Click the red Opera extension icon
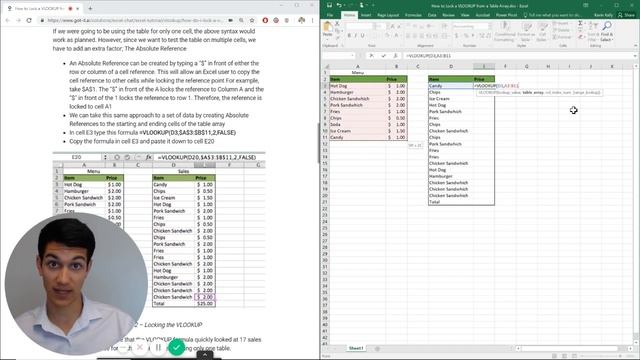Image resolution: width=640 pixels, height=360 pixels. pyautogui.click(x=265, y=20)
